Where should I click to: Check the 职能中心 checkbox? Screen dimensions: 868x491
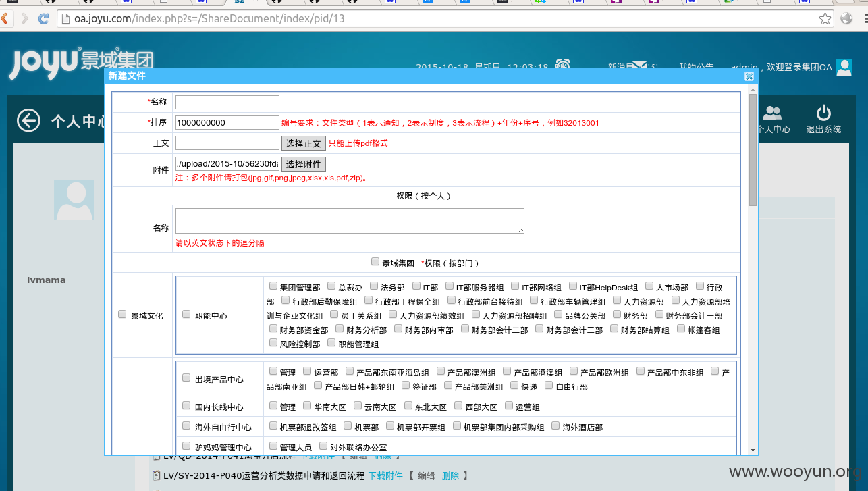186,314
